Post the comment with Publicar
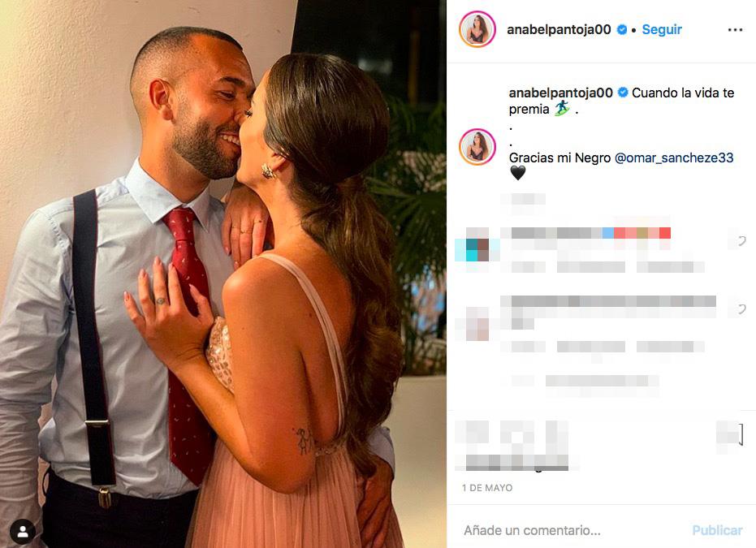 click(717, 530)
